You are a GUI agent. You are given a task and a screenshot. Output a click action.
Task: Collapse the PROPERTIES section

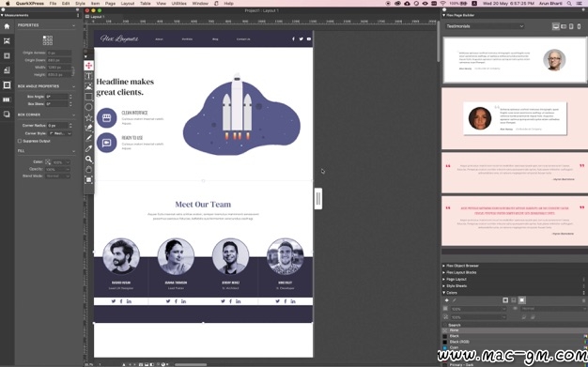(73, 25)
